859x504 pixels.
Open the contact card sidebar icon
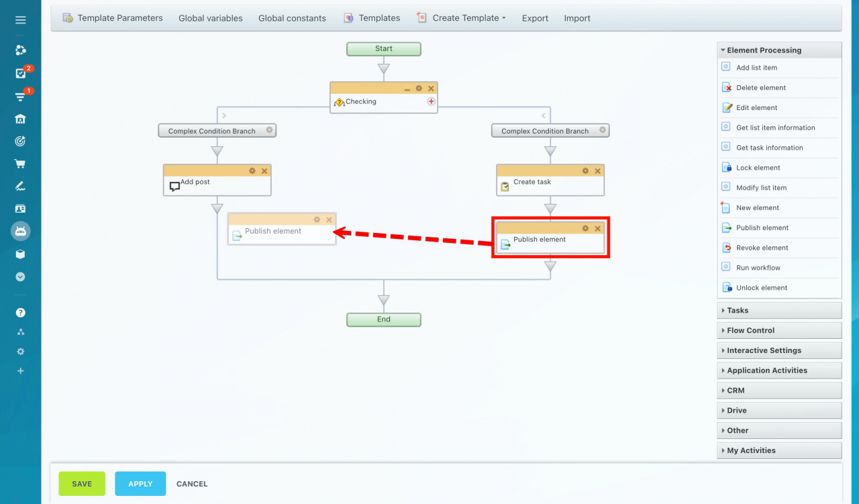pyautogui.click(x=20, y=209)
